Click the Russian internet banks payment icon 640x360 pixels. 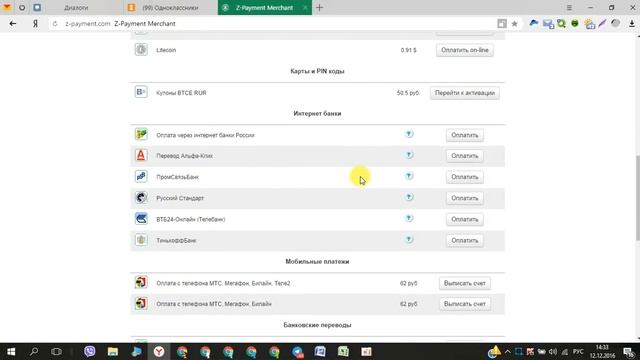141,134
